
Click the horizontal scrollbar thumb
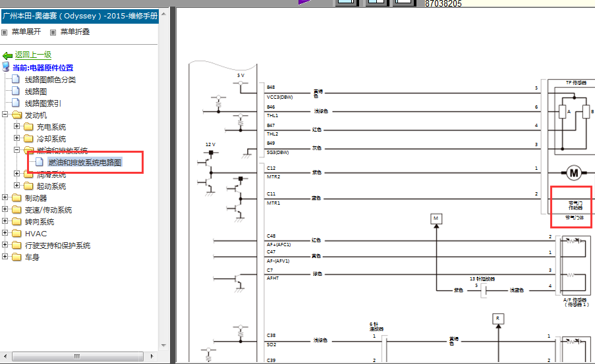(x=77, y=356)
